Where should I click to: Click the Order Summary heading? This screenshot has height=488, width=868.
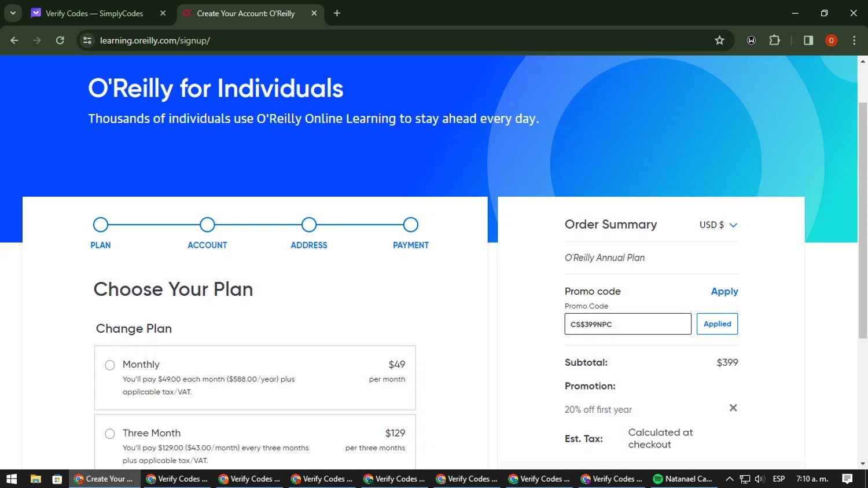(x=611, y=225)
